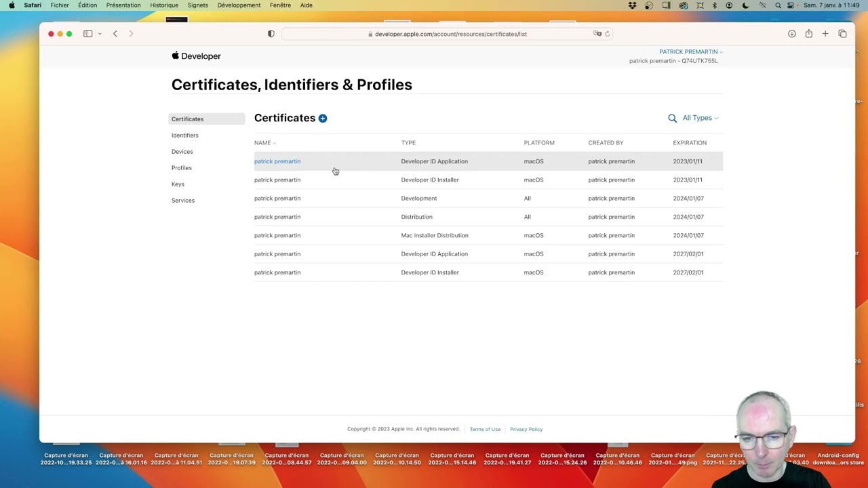Select Profiles in the sidebar

[182, 168]
